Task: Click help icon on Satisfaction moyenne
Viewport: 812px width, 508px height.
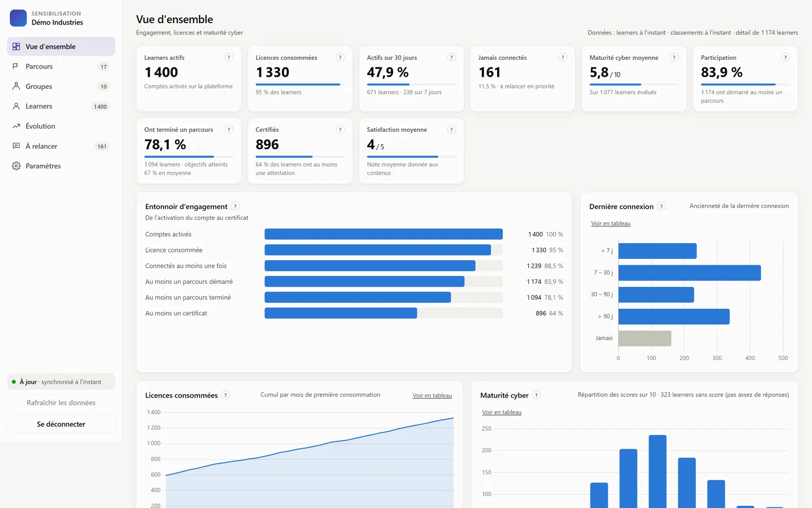Action: (x=452, y=129)
